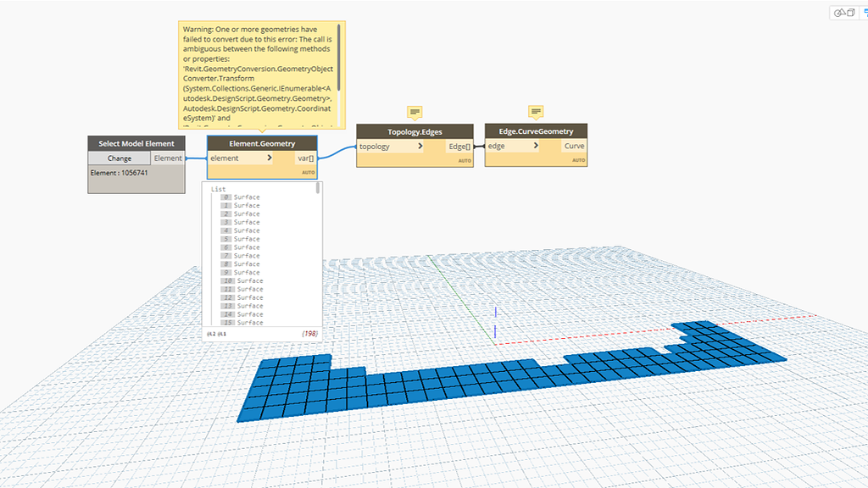Click the blue workspace icon at the top-right corner
Image resolution: width=868 pixels, height=488 pixels.
pos(865,12)
